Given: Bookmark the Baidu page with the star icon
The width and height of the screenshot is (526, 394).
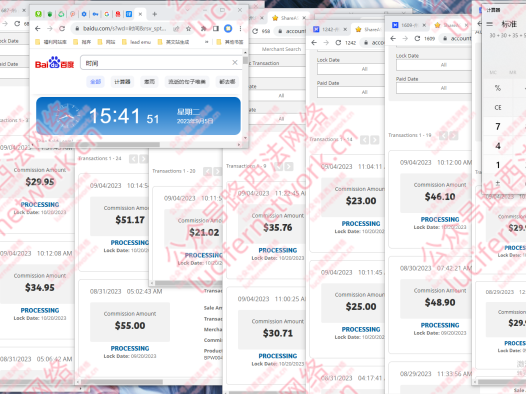Looking at the screenshot, I should pos(189,29).
